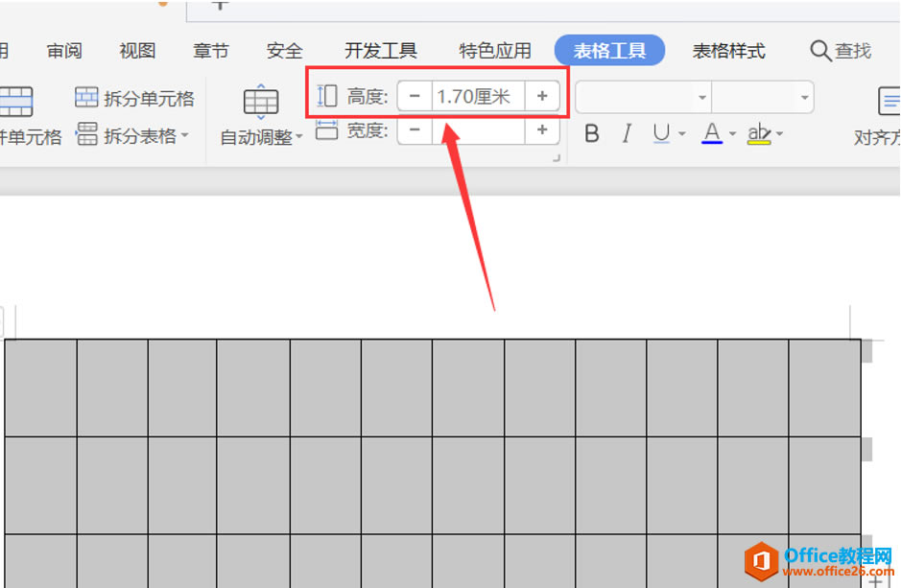Toggle bold formatting with B

[x=592, y=133]
